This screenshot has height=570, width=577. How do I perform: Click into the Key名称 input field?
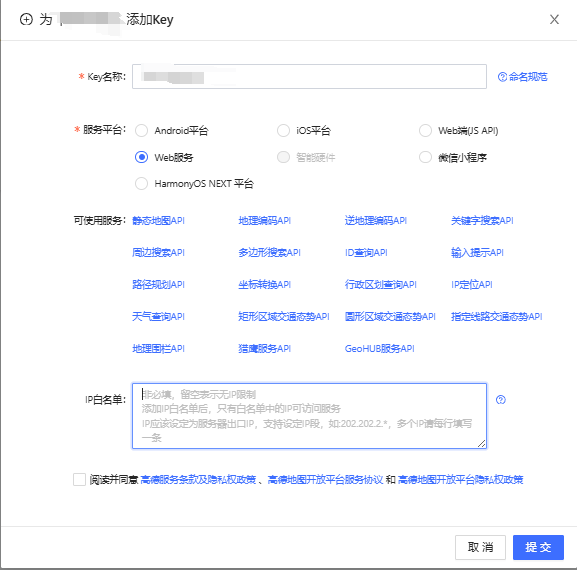pyautogui.click(x=309, y=77)
